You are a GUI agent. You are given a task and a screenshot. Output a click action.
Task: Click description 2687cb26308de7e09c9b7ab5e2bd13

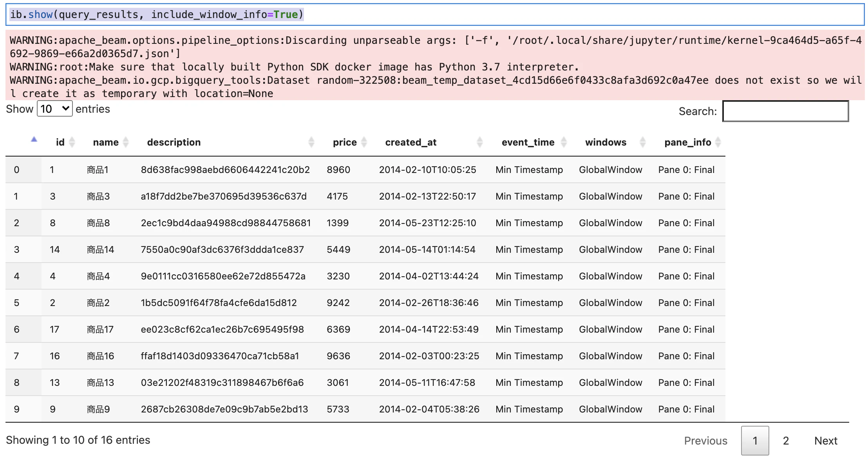click(x=224, y=409)
